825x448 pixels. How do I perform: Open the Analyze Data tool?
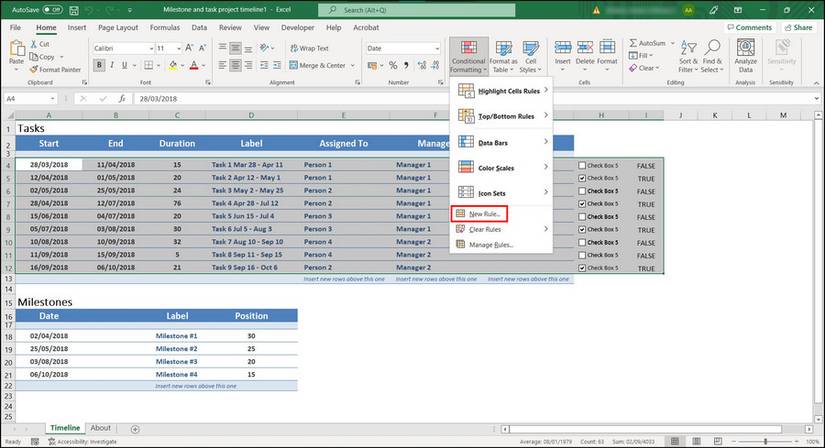tap(745, 55)
